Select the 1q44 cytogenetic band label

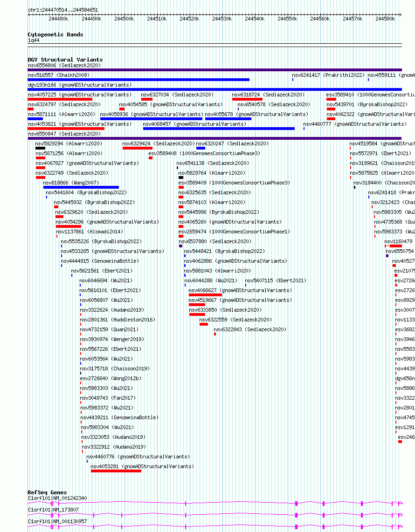(34, 41)
